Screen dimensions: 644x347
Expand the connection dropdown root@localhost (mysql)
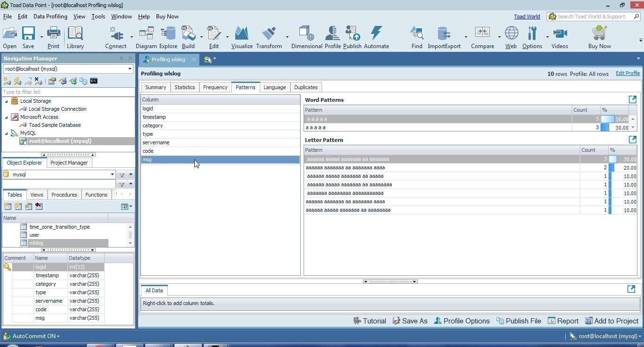click(x=130, y=69)
